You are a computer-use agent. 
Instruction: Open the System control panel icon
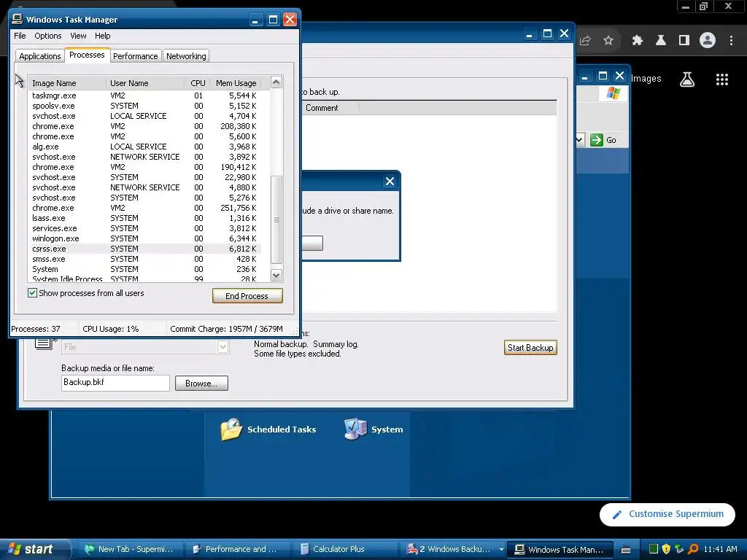click(x=373, y=429)
